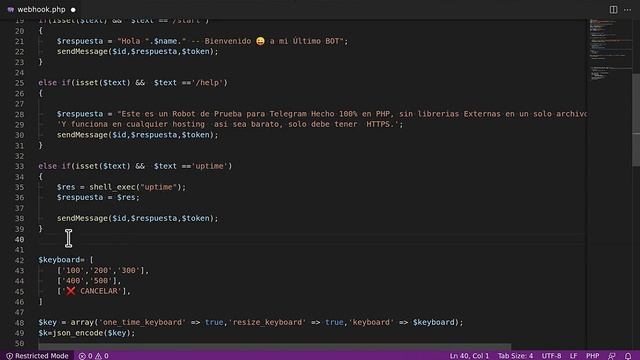Click the red cross emoji on line 45

pos(71,291)
